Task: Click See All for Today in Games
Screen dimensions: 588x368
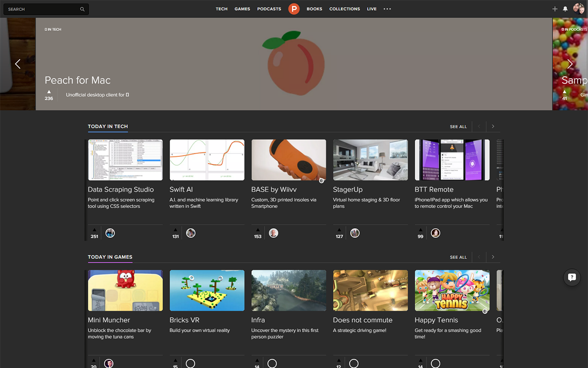Action: pyautogui.click(x=458, y=257)
